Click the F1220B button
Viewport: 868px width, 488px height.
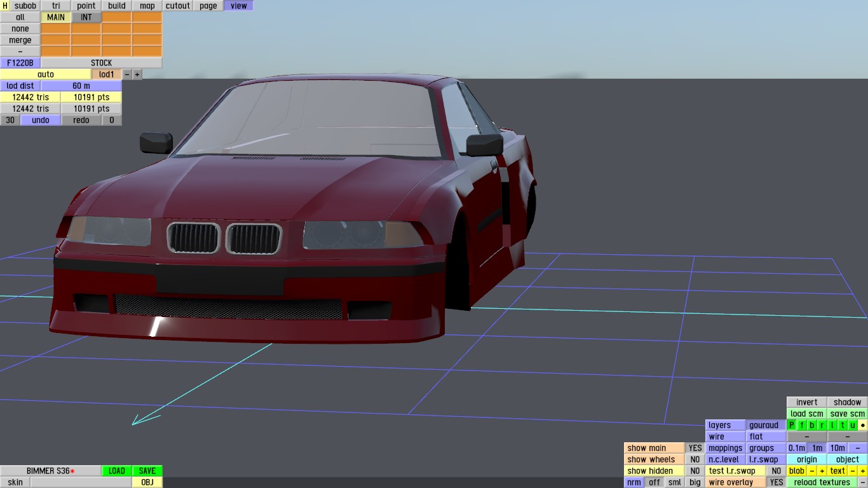coord(20,63)
